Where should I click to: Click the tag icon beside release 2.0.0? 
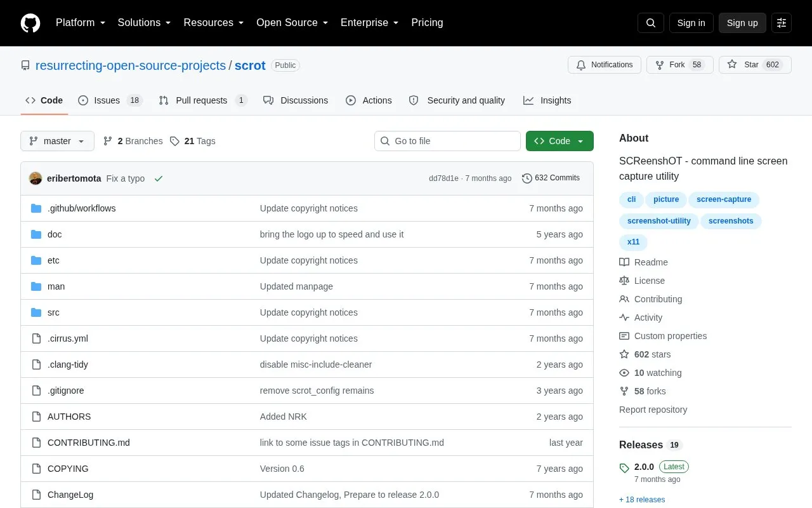[x=624, y=468]
